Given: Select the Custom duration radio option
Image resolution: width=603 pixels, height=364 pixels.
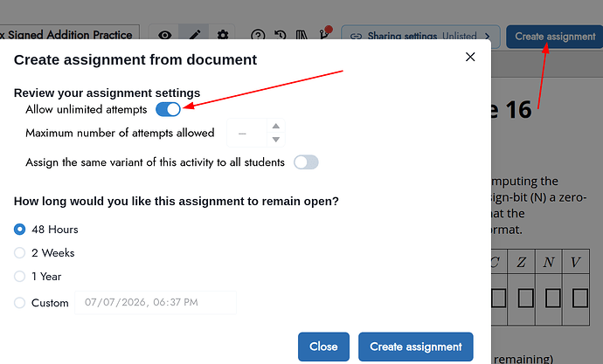Looking at the screenshot, I should (19, 303).
